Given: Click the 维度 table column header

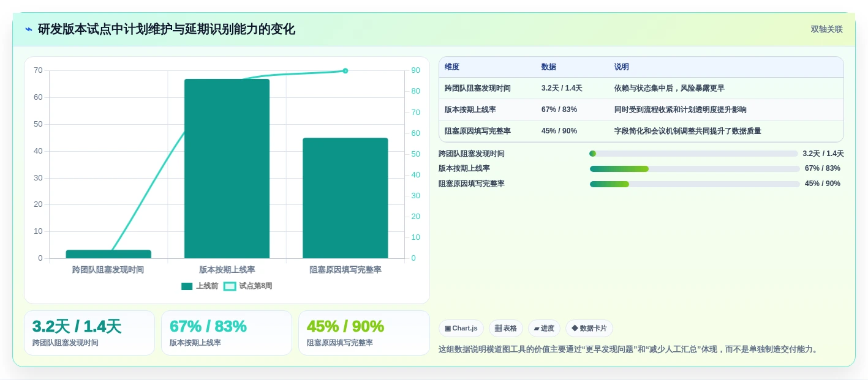Looking at the screenshot, I should (452, 67).
